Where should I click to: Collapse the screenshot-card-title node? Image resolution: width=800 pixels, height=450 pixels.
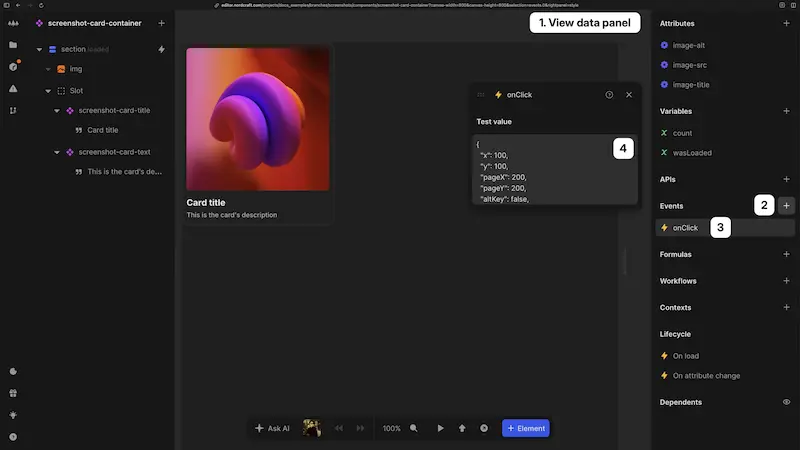tap(57, 111)
